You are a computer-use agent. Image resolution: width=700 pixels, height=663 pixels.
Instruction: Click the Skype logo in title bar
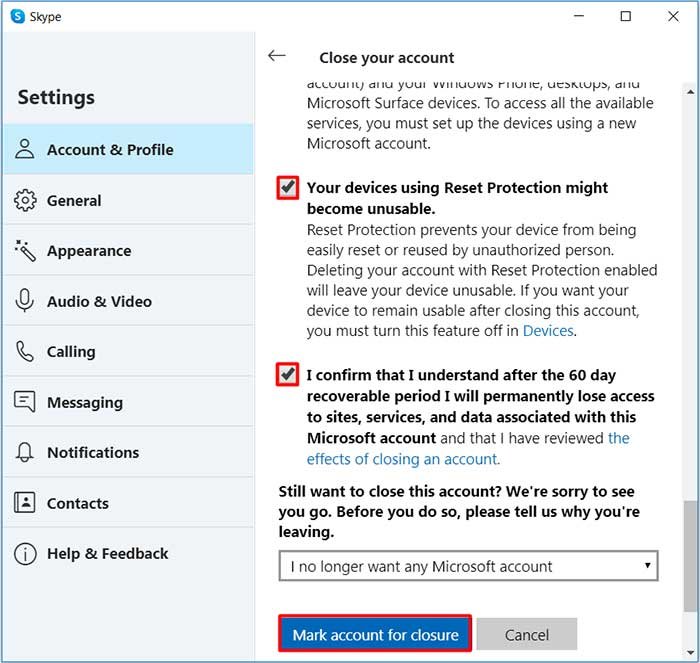[17, 17]
